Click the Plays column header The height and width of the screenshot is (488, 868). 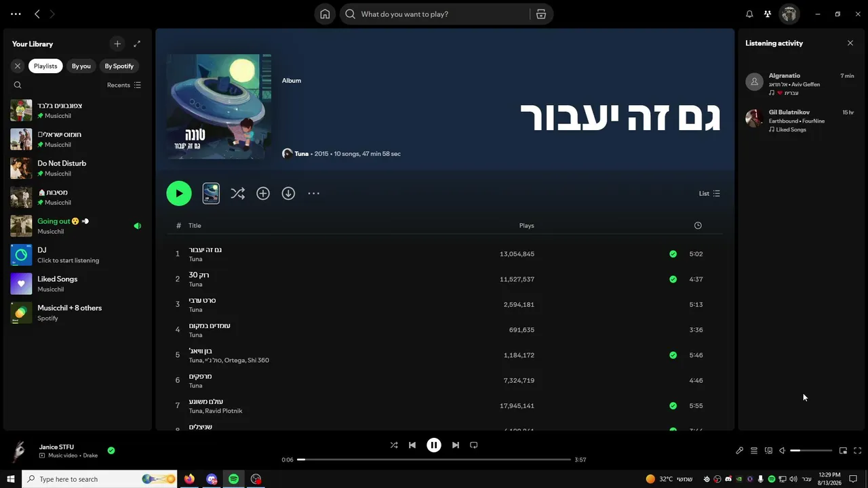click(x=527, y=226)
